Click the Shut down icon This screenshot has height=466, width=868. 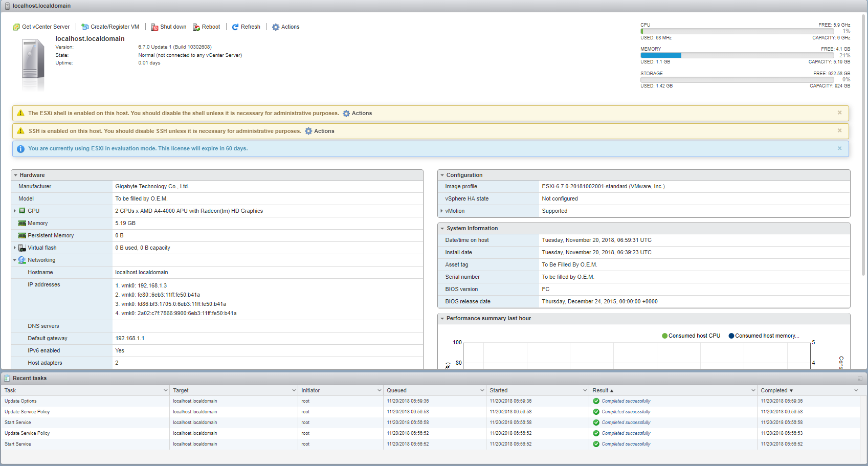pyautogui.click(x=154, y=27)
